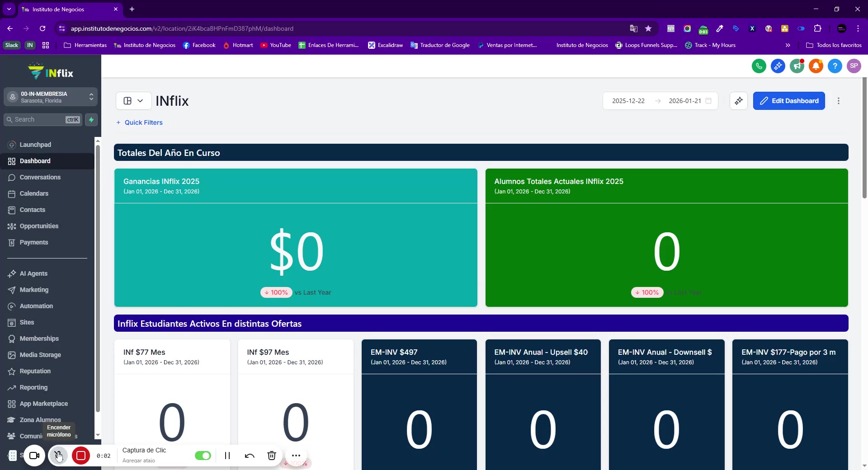
Task: Open the blue AI assistant sparkle icon
Action: (778, 66)
